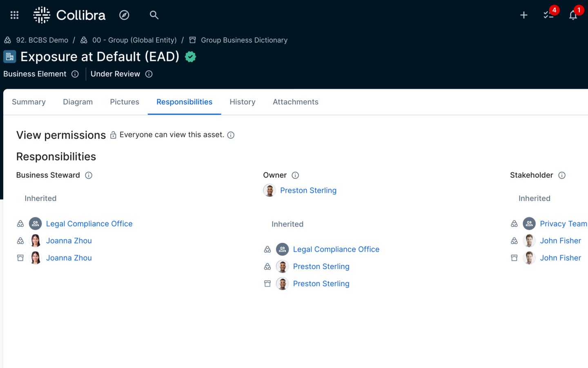Click the Privacy Team stakeholder link

coord(563,224)
